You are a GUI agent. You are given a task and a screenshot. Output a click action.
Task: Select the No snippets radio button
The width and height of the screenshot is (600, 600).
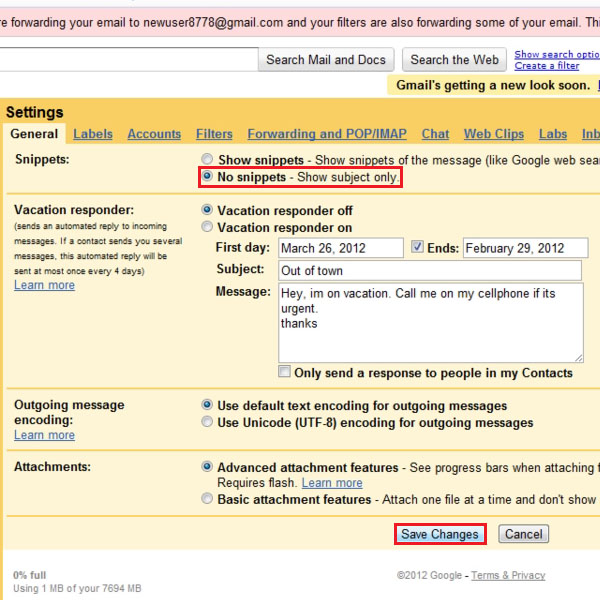(x=207, y=176)
